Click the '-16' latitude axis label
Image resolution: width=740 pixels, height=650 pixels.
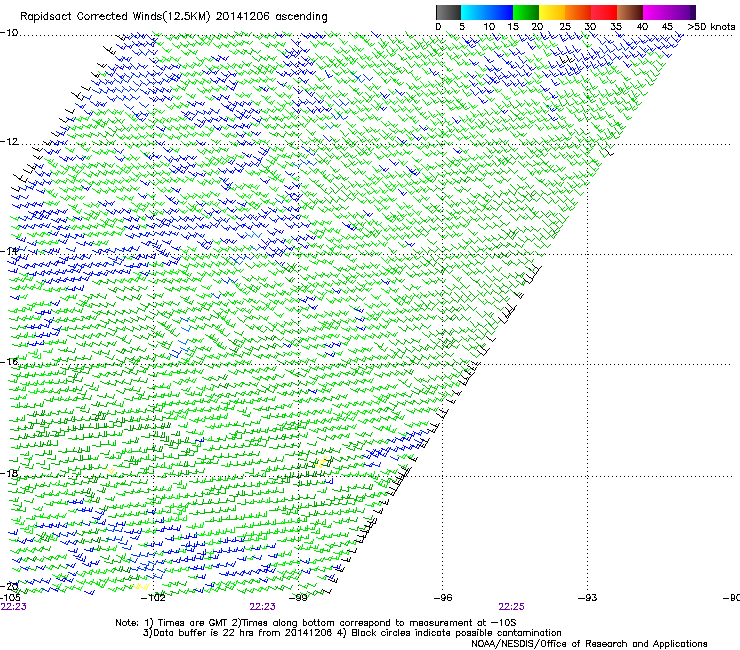[x=9, y=362]
